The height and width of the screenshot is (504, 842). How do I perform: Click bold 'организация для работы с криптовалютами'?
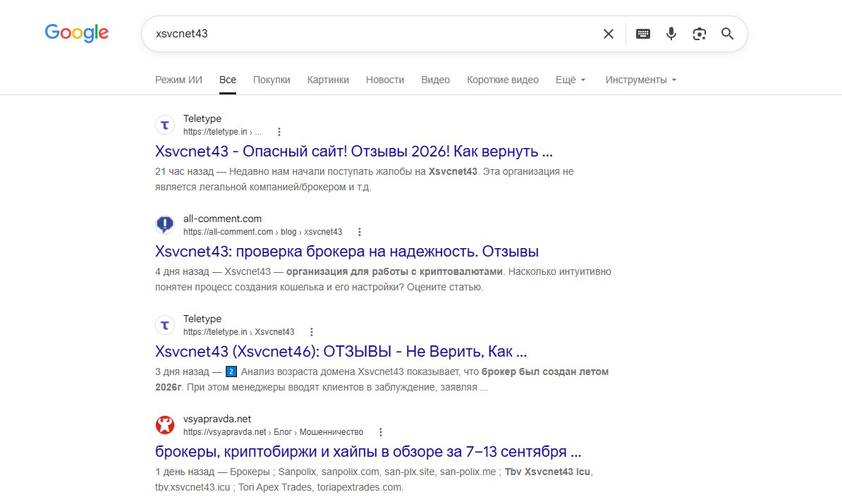coord(394,271)
